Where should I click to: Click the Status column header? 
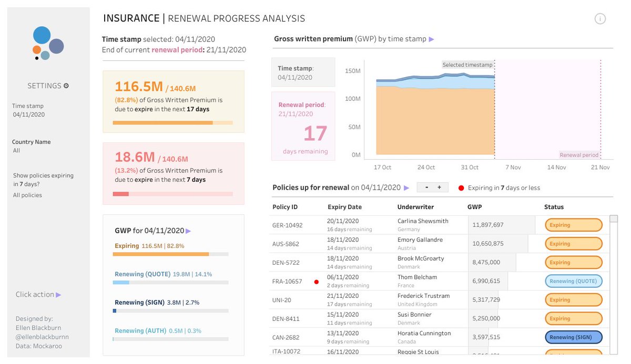click(x=554, y=207)
